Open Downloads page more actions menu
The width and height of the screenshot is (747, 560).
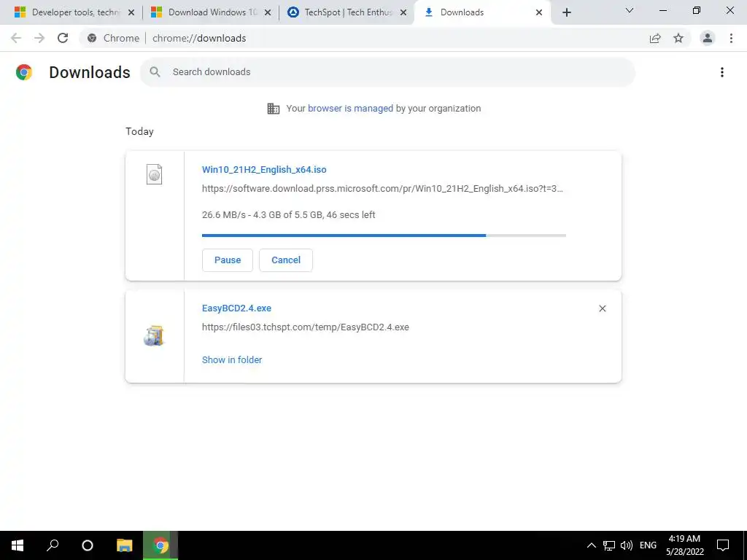coord(722,72)
